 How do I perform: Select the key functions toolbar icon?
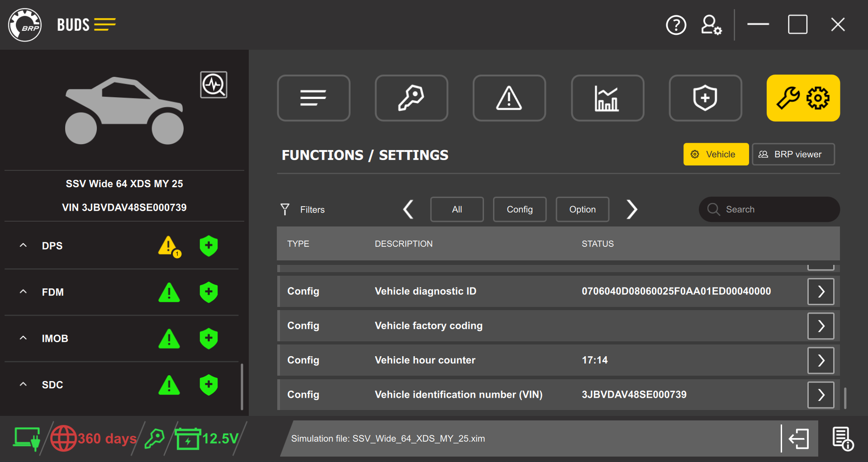411,98
